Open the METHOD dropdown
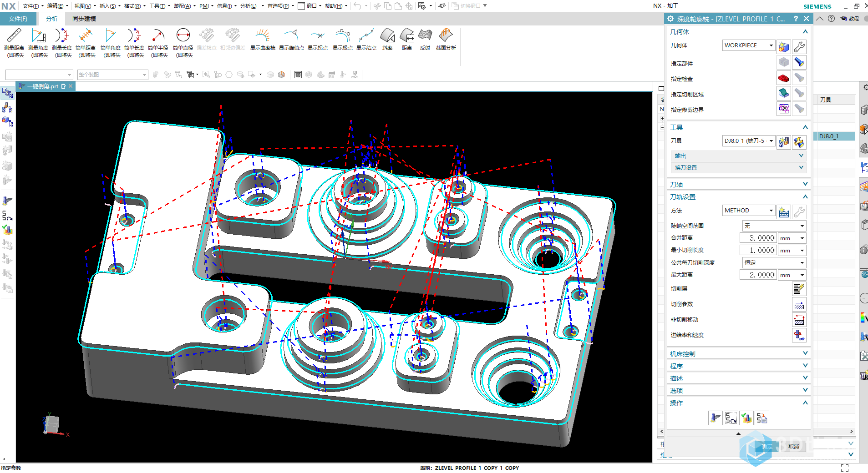The width and height of the screenshot is (868, 473). (x=748, y=210)
